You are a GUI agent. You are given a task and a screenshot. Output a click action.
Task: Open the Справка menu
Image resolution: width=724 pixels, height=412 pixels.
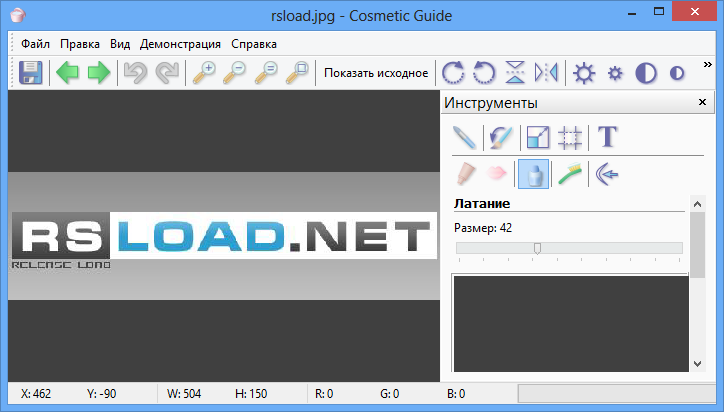pos(254,44)
